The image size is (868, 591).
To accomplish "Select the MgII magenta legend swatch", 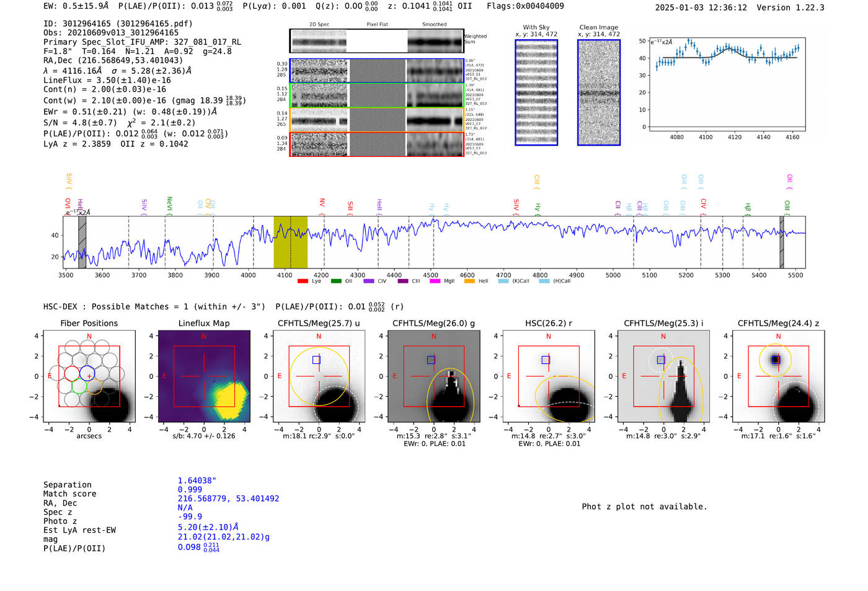I will [435, 282].
